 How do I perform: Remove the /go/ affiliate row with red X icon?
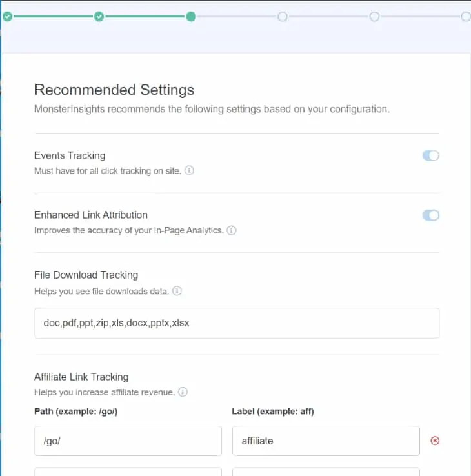click(x=435, y=441)
